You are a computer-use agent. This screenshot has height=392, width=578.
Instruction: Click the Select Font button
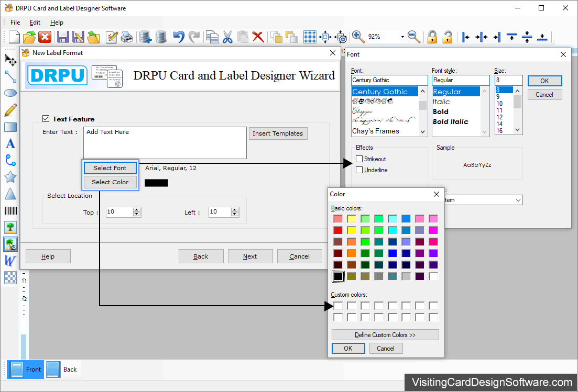[x=110, y=168]
